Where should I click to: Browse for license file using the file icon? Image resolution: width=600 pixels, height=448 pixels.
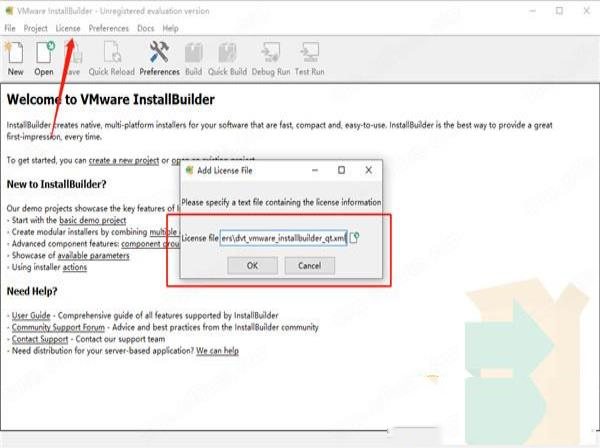tap(354, 239)
